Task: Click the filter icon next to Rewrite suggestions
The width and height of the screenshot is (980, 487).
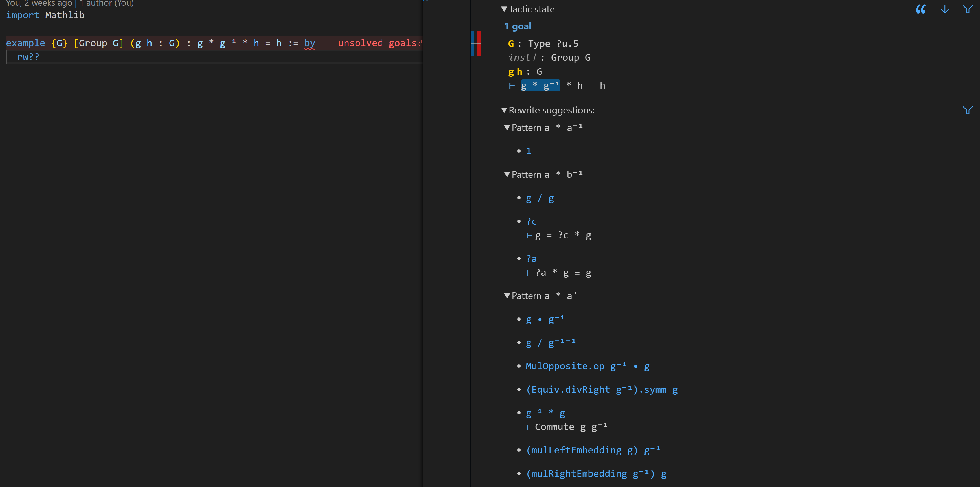Action: tap(968, 110)
